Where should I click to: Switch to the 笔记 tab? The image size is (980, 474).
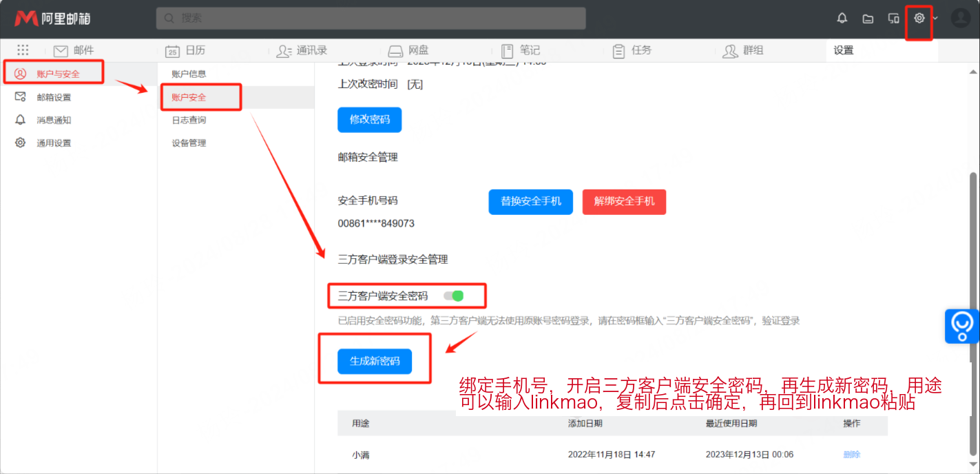pos(520,50)
